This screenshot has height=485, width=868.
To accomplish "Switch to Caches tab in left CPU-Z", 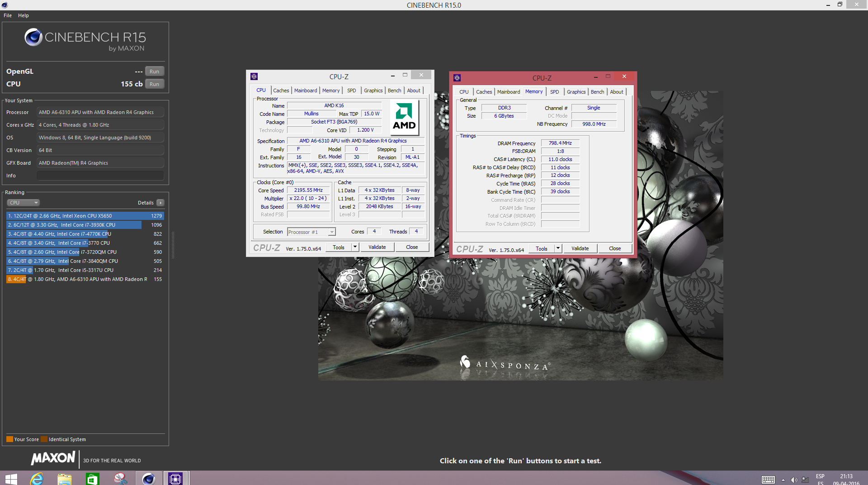I will [x=281, y=90].
